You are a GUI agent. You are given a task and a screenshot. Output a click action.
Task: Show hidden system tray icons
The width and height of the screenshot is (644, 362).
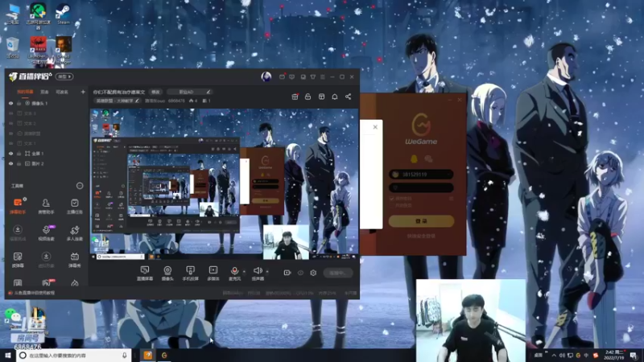(554, 356)
